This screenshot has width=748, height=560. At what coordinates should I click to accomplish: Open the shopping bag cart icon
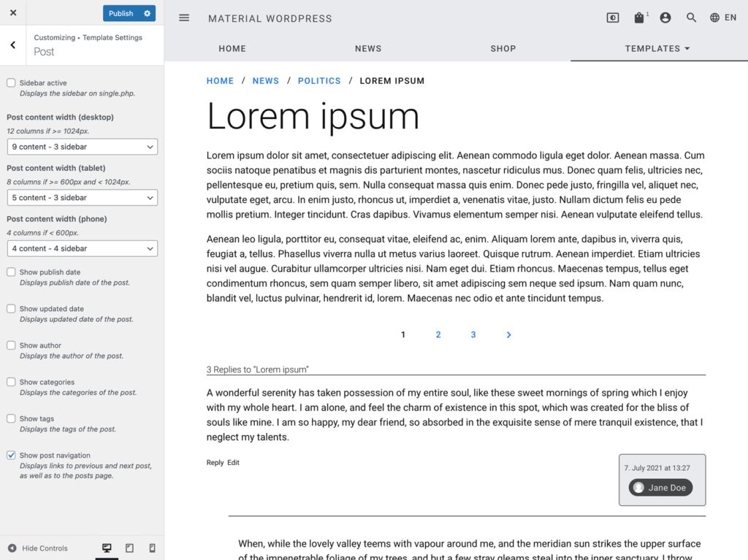tap(639, 18)
